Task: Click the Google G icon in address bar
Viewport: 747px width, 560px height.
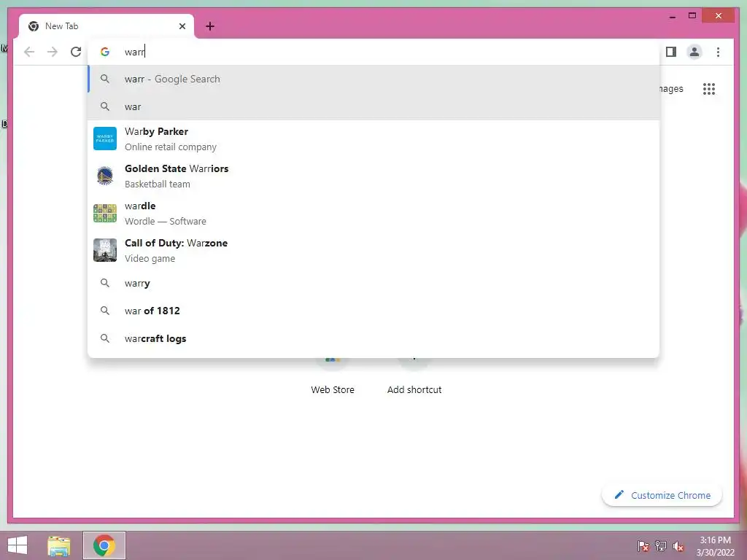Action: 105,52
